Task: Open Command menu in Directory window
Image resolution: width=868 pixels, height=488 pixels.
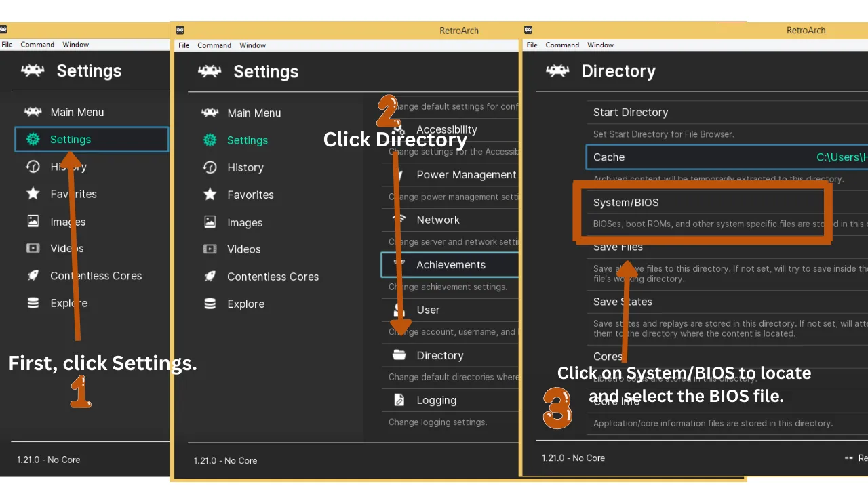Action: (x=562, y=45)
